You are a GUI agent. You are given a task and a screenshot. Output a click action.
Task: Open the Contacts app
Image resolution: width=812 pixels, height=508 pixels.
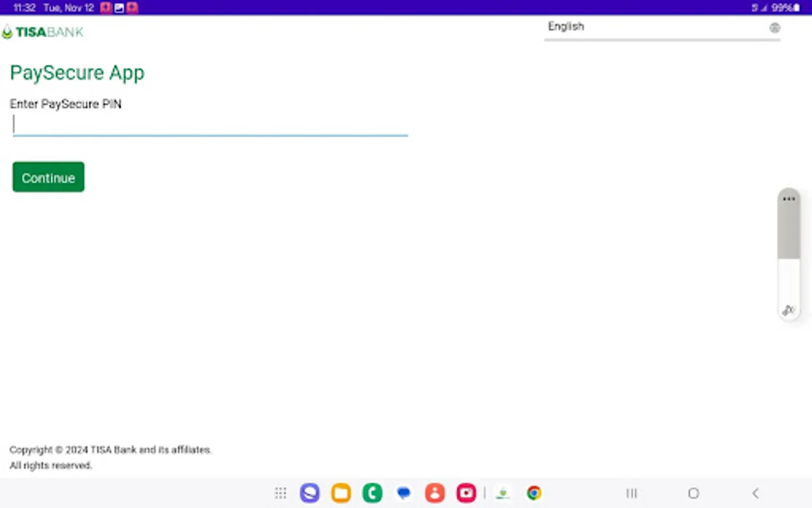(435, 493)
